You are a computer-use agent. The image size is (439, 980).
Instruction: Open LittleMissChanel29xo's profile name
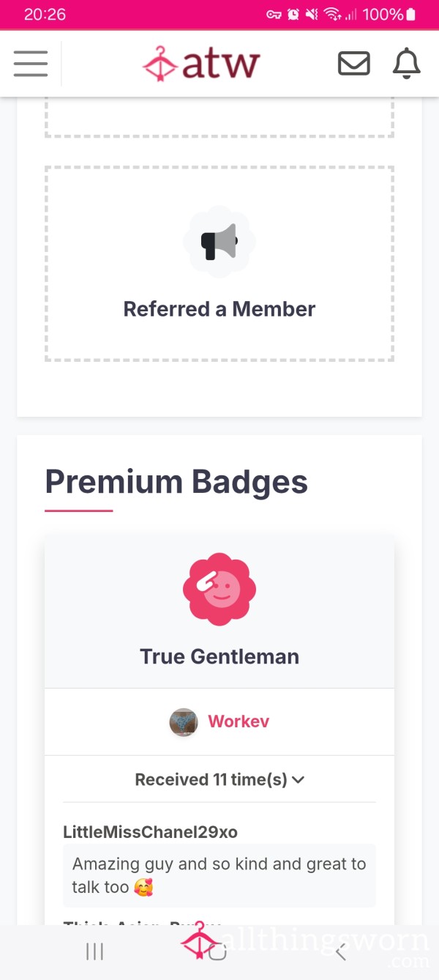[150, 832]
